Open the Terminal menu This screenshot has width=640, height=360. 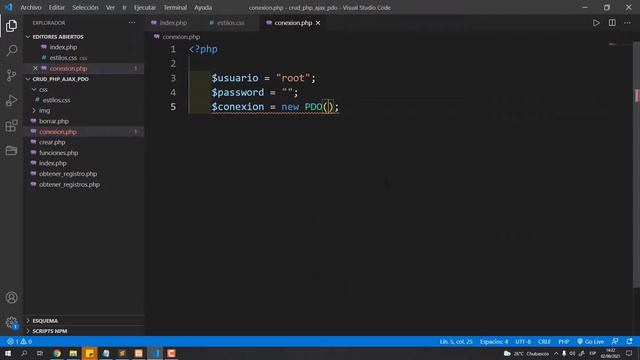point(175,7)
